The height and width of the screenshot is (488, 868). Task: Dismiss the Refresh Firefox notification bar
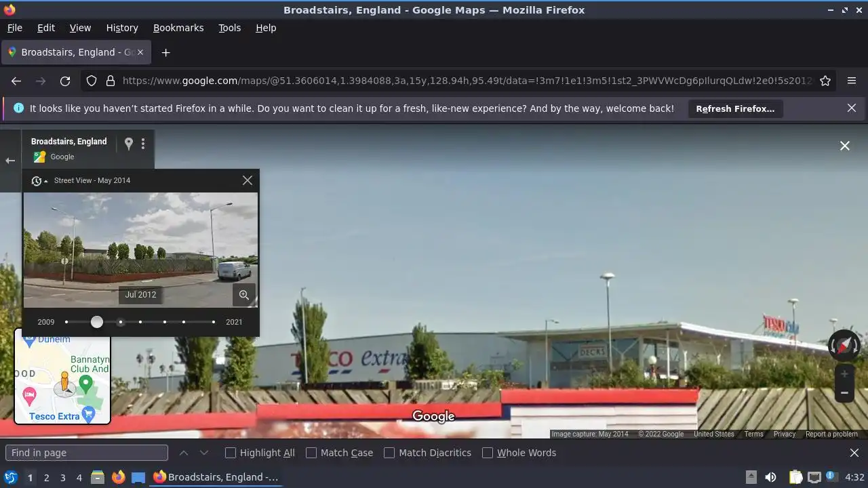tap(852, 108)
